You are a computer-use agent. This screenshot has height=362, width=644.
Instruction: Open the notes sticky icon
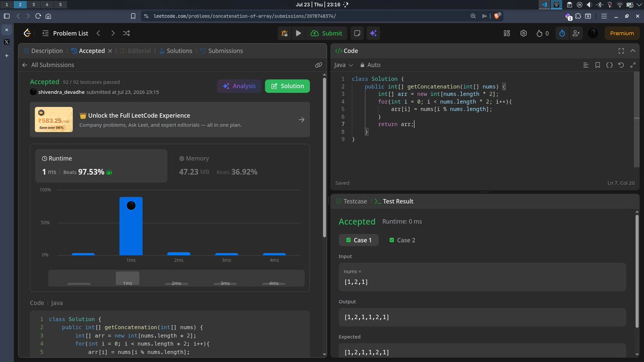(357, 33)
